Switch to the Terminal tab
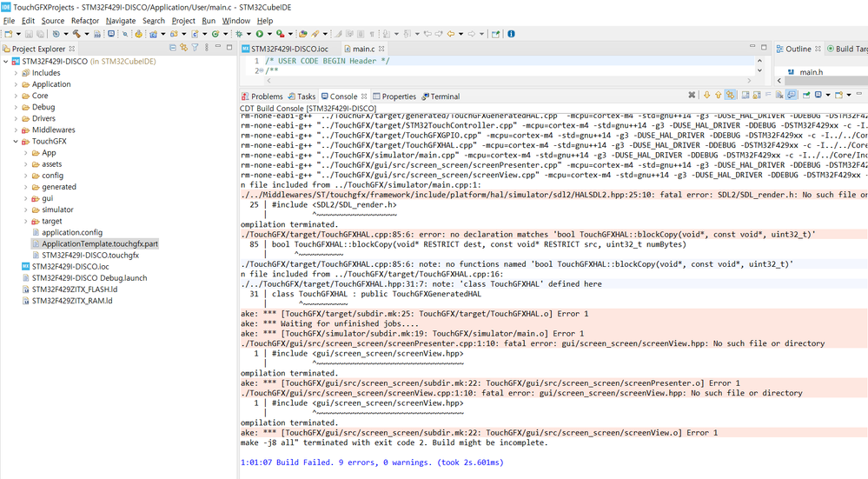 [x=441, y=96]
